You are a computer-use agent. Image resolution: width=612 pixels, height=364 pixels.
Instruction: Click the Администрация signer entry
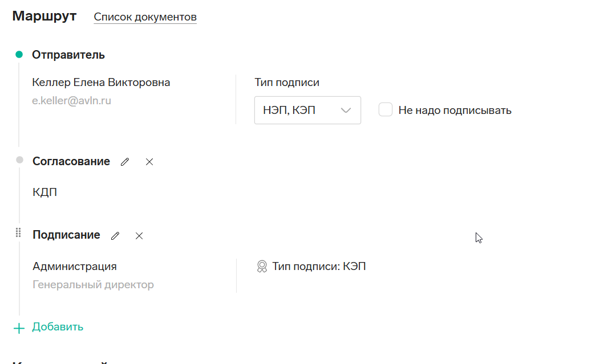(75, 266)
